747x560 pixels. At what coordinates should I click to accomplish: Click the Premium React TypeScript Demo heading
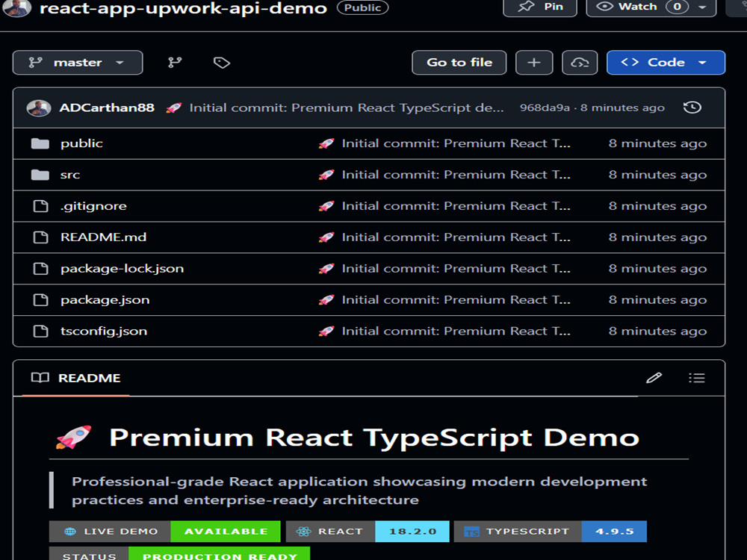click(x=374, y=438)
